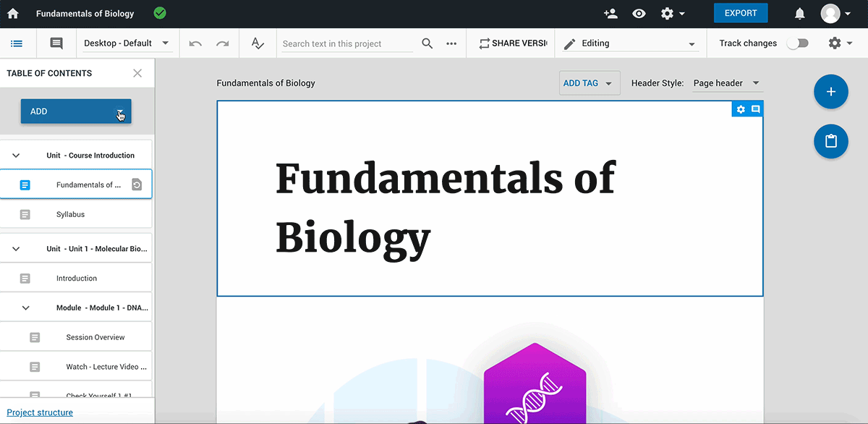This screenshot has height=424, width=868.
Task: Click the EXPORT button
Action: [741, 13]
